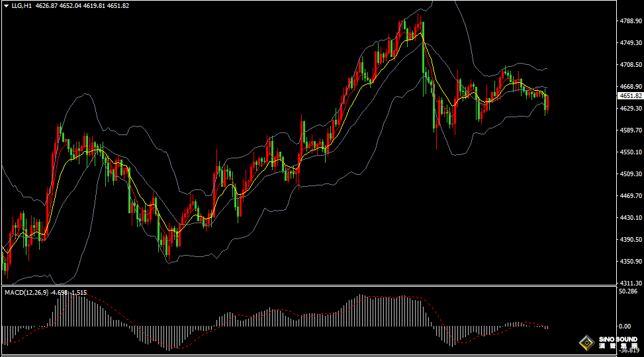This screenshot has width=644, height=357.
Task: Click the 4311.30 price axis label
Action: coord(631,283)
